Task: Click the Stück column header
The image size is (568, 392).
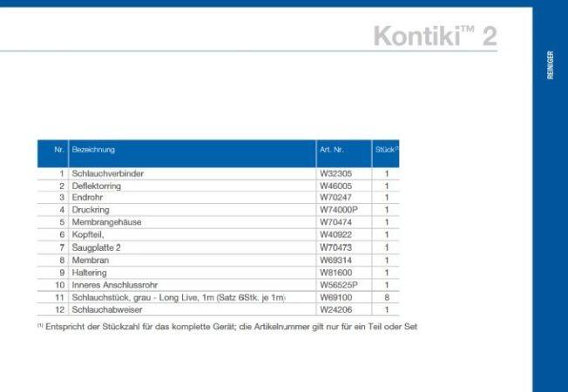Action: click(x=386, y=150)
